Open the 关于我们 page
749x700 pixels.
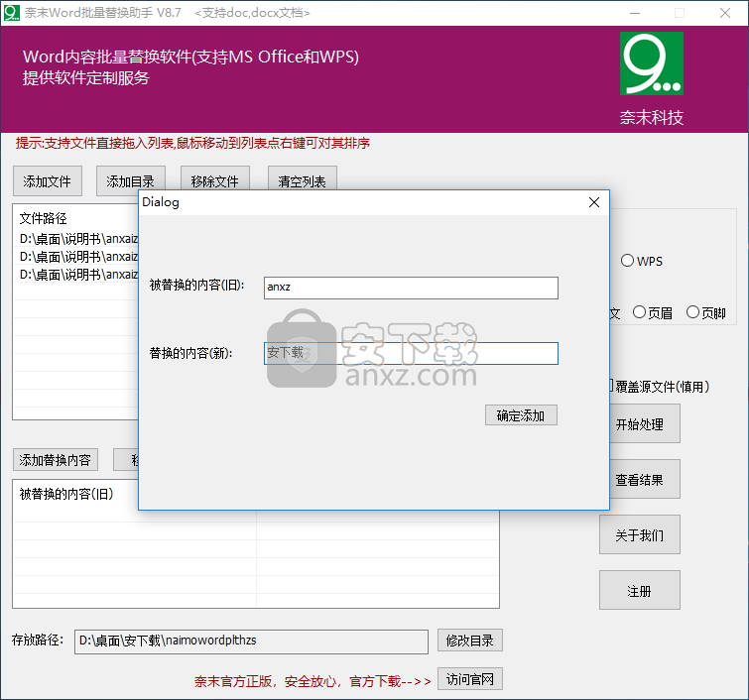pos(640,535)
